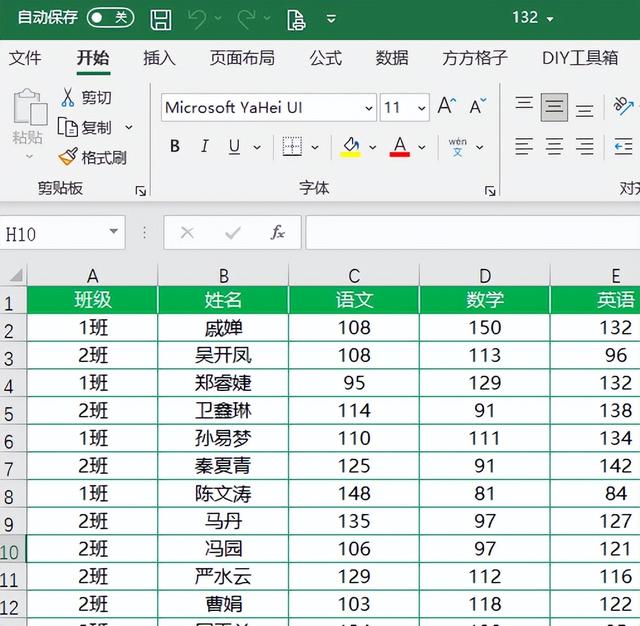Click the text orientation icon
Screen dimensions: 640x626
click(x=623, y=106)
